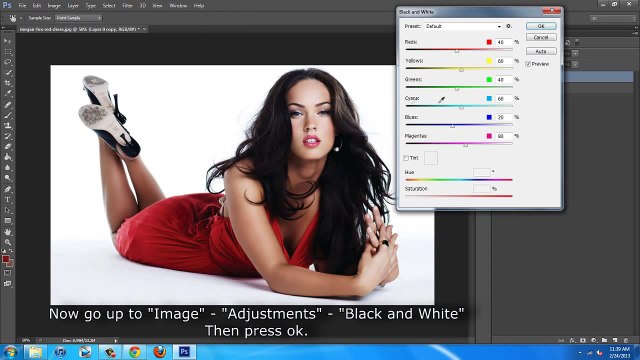Select the Spot Healing Brush tool
Image resolution: width=640 pixels, height=360 pixels.
(x=8, y=105)
